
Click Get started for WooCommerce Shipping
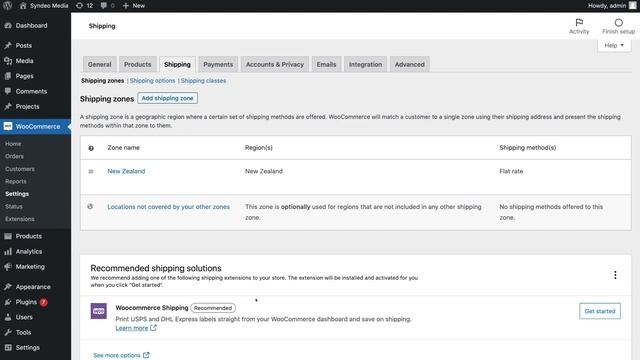[600, 311]
